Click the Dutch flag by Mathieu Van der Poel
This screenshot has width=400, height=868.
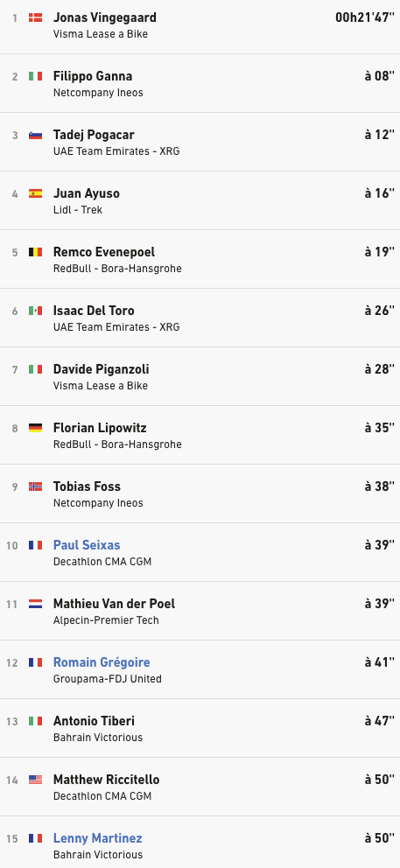click(36, 604)
